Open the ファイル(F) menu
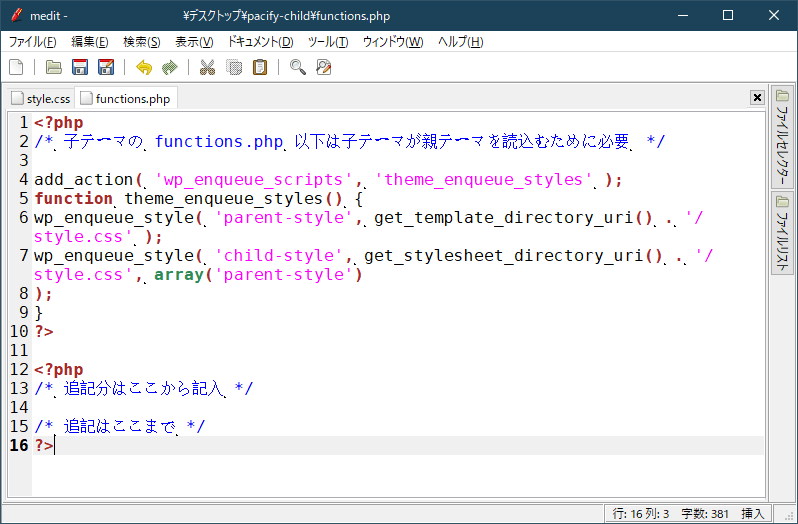 33,42
